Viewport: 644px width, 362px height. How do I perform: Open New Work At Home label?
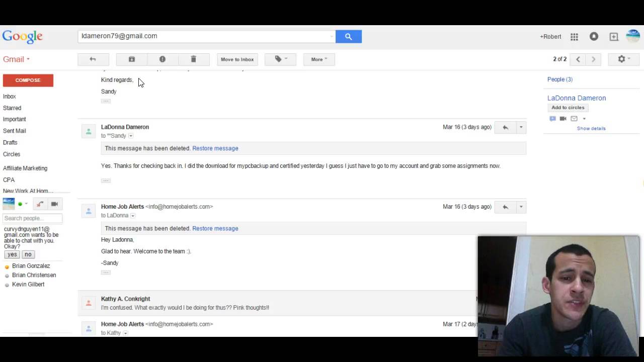(x=28, y=191)
